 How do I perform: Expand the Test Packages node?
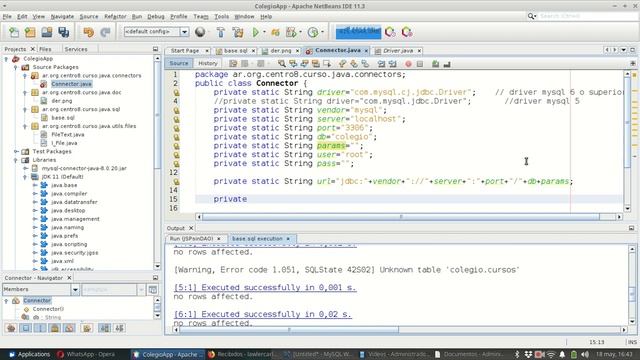[16, 151]
